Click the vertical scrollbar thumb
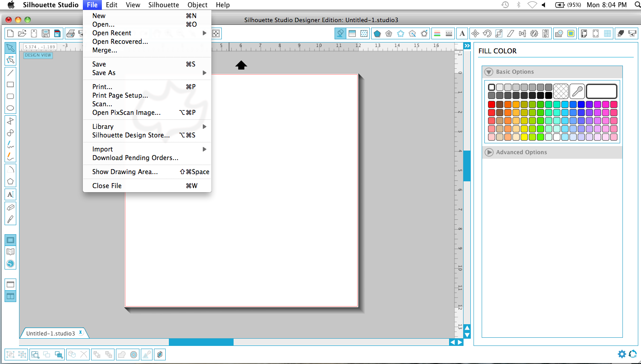Viewport: 641px width, 364px height. 467,165
